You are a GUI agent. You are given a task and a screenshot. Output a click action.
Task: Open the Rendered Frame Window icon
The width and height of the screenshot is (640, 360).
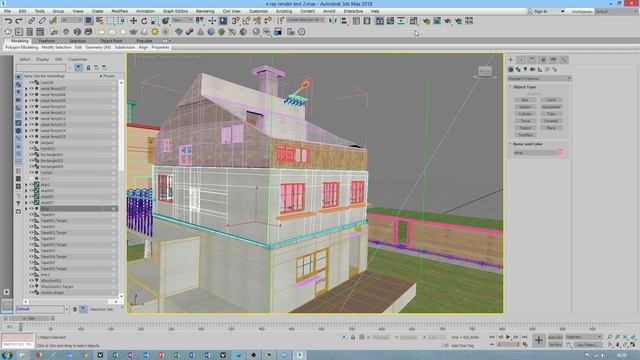[x=437, y=21]
